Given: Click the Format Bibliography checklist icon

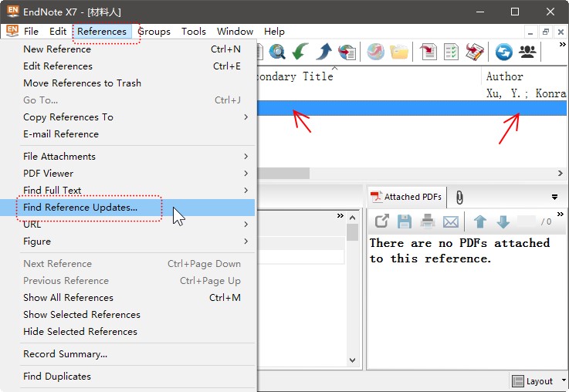Looking at the screenshot, I should click(x=451, y=52).
